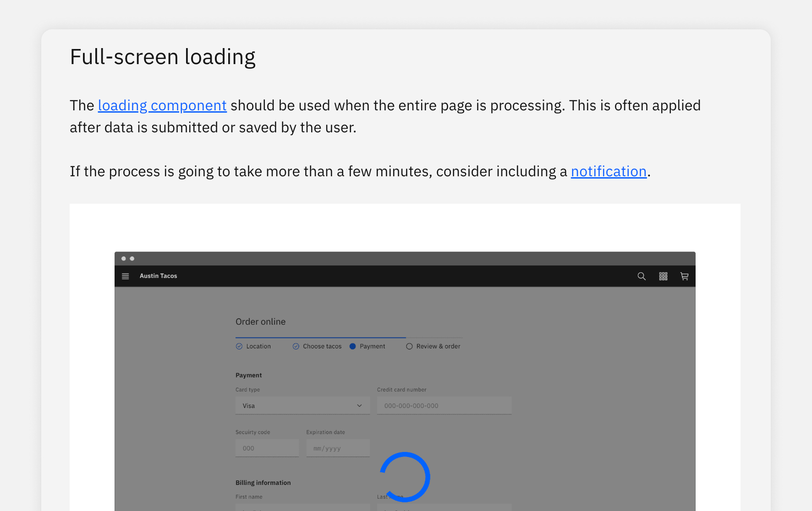Go to Review & order step label
Screen dimensions: 812x511
tap(439, 346)
